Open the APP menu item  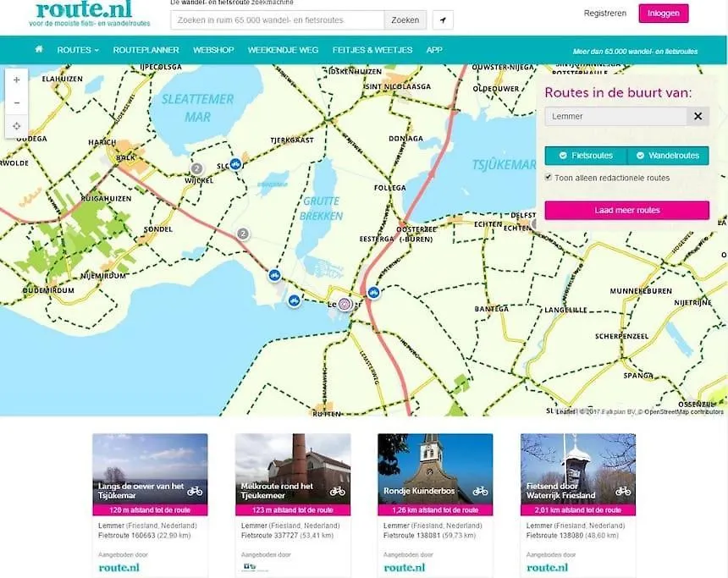point(434,50)
